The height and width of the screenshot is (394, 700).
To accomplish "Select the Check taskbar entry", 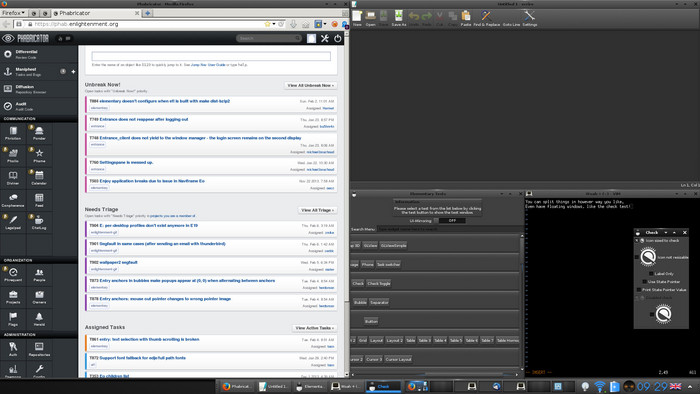I will click(383, 386).
